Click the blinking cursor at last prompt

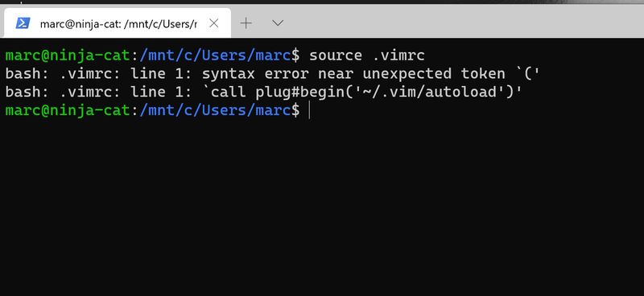[x=309, y=111]
